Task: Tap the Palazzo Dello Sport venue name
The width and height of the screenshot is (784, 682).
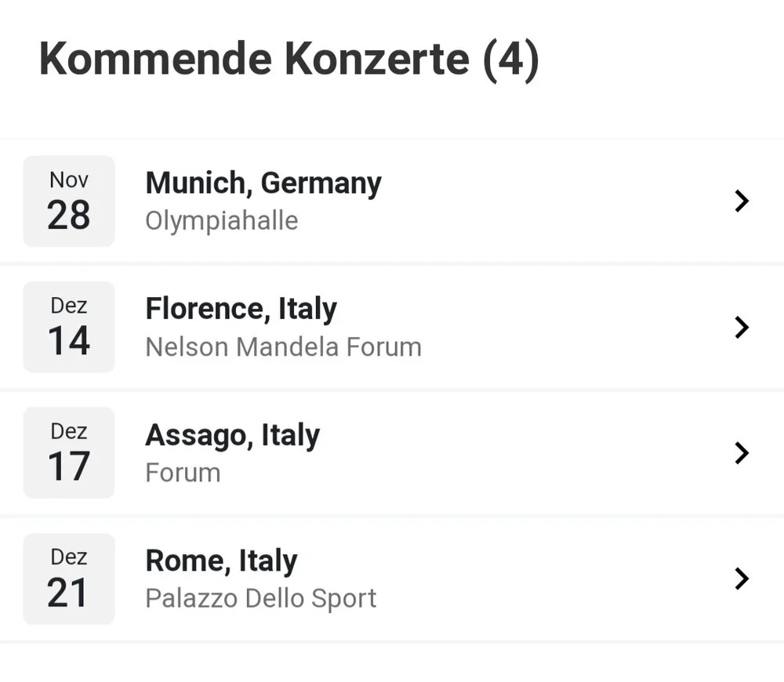Action: 260,598
